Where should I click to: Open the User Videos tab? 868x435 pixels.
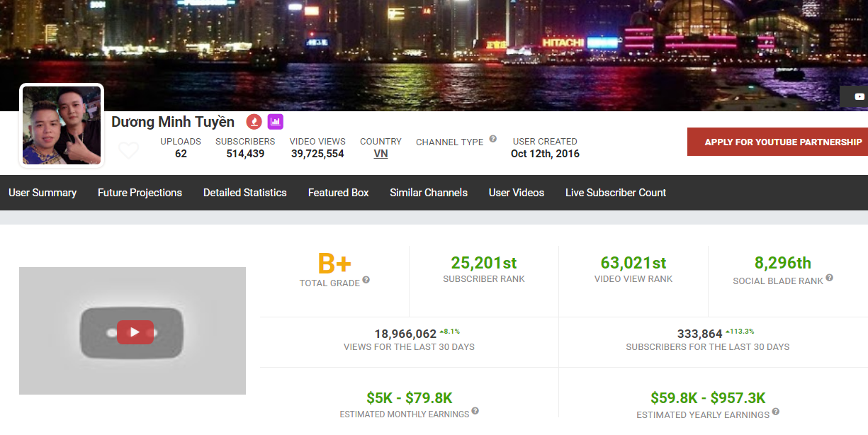tap(517, 193)
